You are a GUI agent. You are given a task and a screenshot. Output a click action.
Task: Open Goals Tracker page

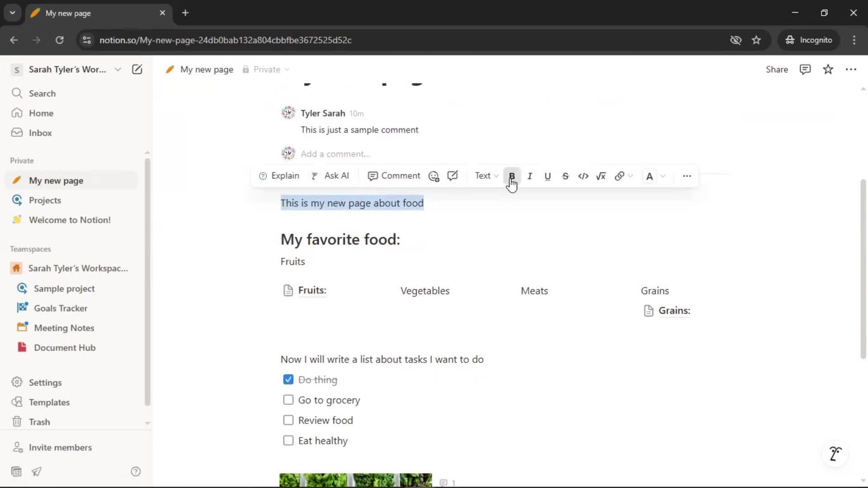tap(72, 308)
